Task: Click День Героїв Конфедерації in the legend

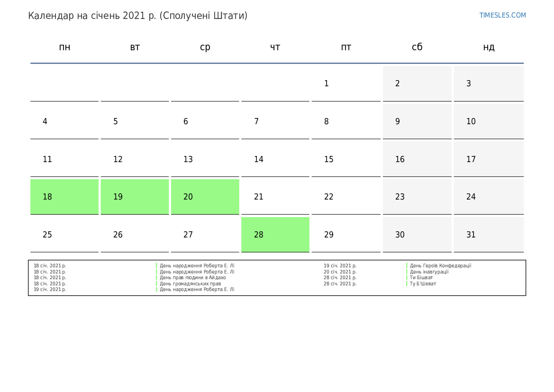Action: tap(440, 266)
